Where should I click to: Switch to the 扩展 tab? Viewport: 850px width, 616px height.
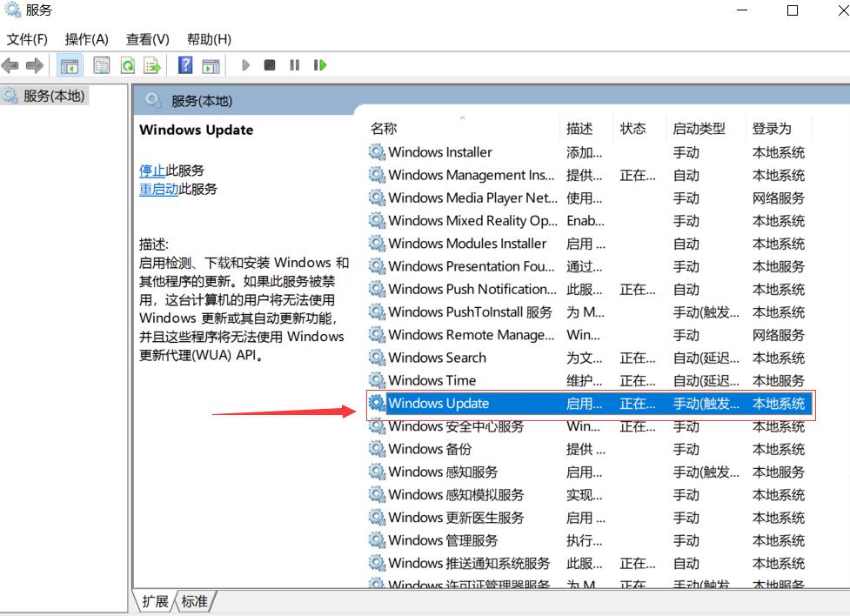[x=155, y=601]
